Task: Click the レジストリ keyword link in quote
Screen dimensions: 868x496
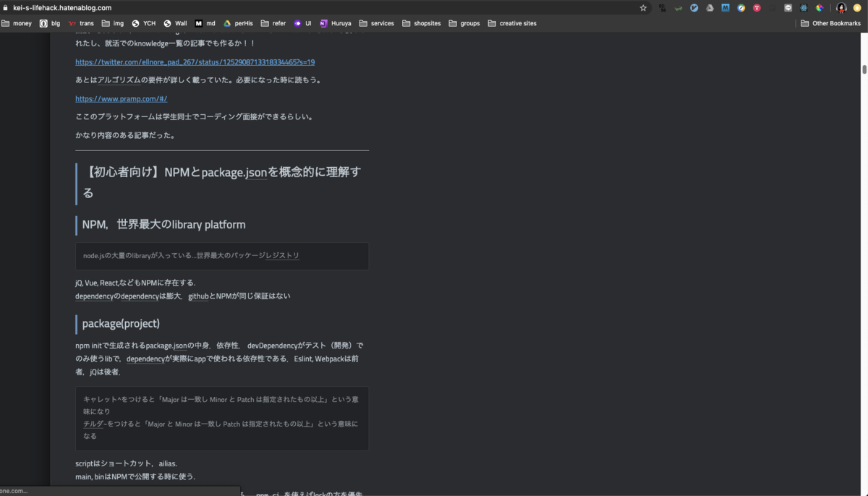Action: pyautogui.click(x=283, y=255)
